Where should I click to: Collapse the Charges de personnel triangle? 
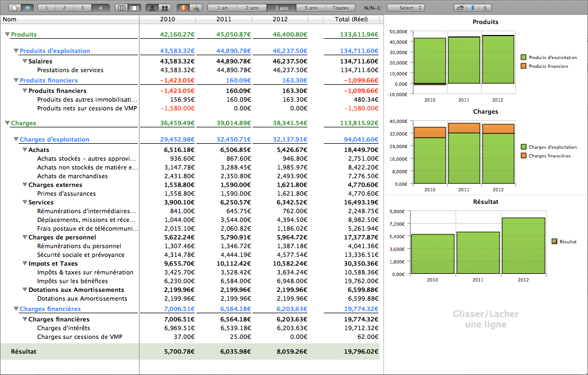tap(25, 237)
